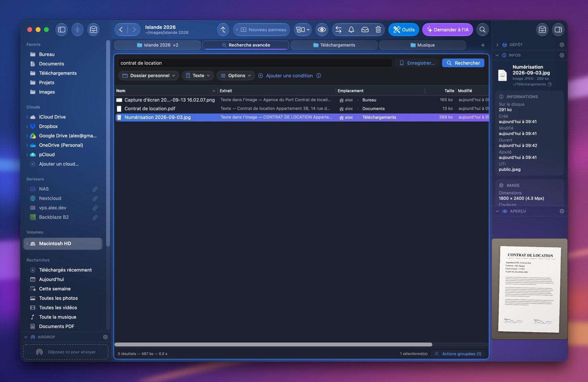
Task: Toggle the right inspector panel icon
Action: click(x=558, y=30)
